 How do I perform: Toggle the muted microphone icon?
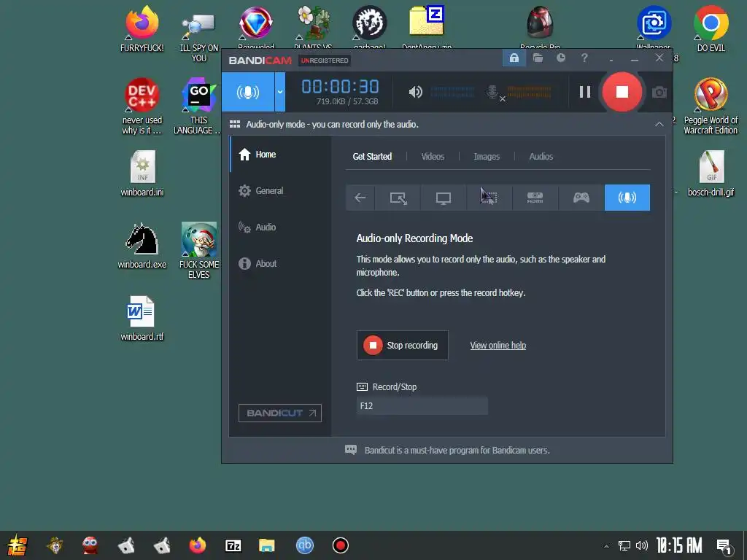495,93
